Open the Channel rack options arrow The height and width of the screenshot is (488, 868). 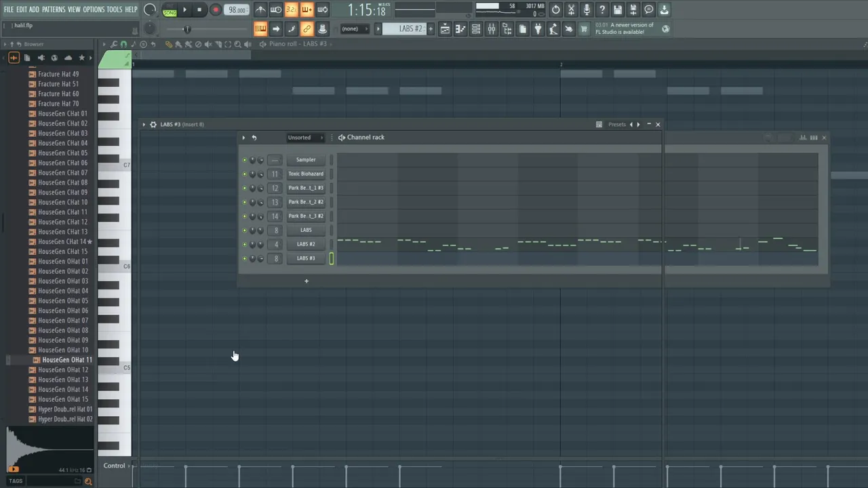(x=243, y=138)
